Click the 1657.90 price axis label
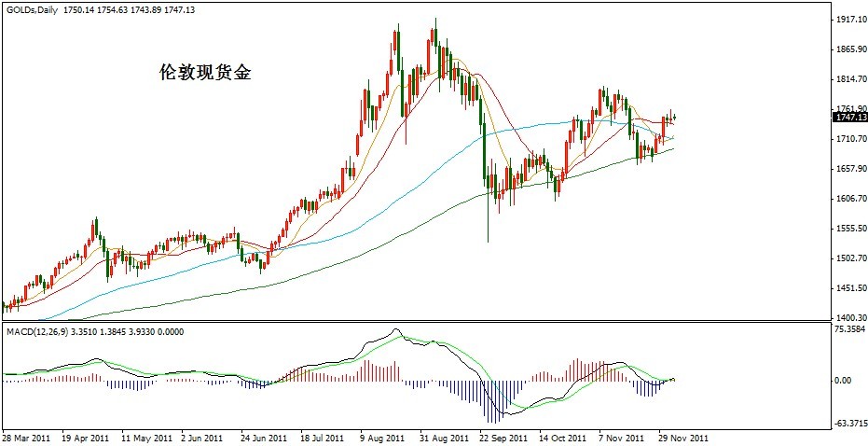Image resolution: width=868 pixels, height=446 pixels. tap(851, 169)
